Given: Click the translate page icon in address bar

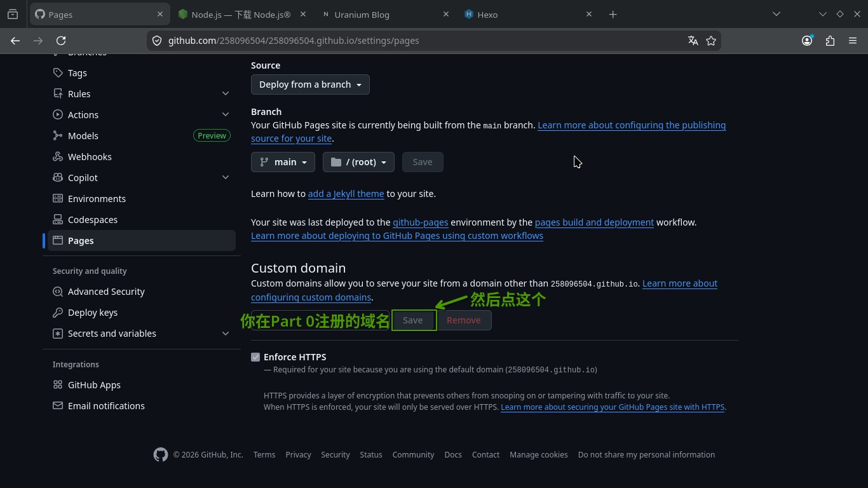Looking at the screenshot, I should 693,41.
